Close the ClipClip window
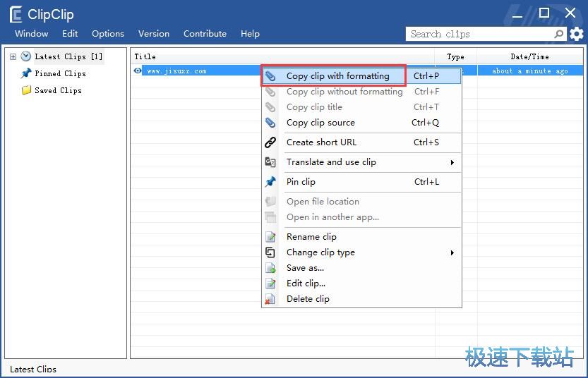 pos(570,13)
